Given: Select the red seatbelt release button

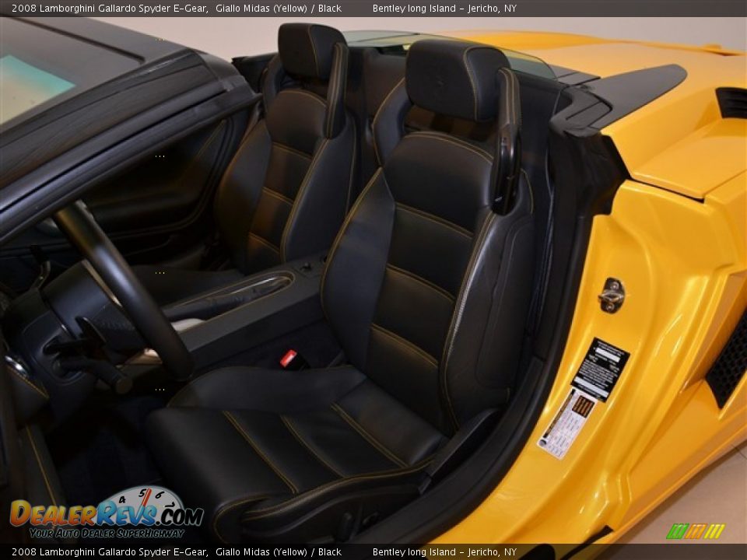Looking at the screenshot, I should [x=289, y=357].
